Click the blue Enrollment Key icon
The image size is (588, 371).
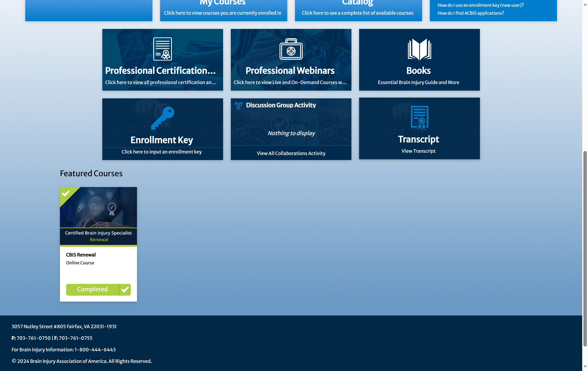click(x=162, y=118)
